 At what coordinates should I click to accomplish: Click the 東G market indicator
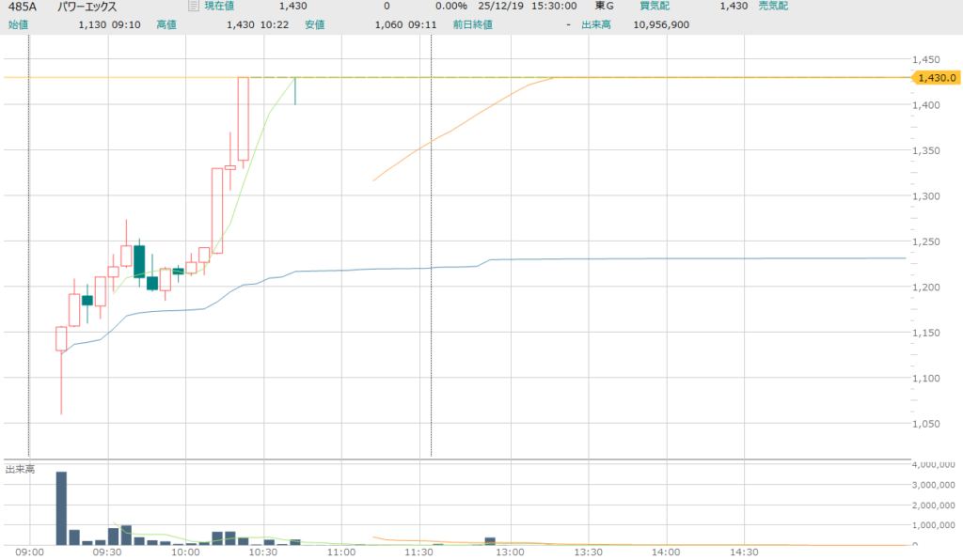[604, 7]
